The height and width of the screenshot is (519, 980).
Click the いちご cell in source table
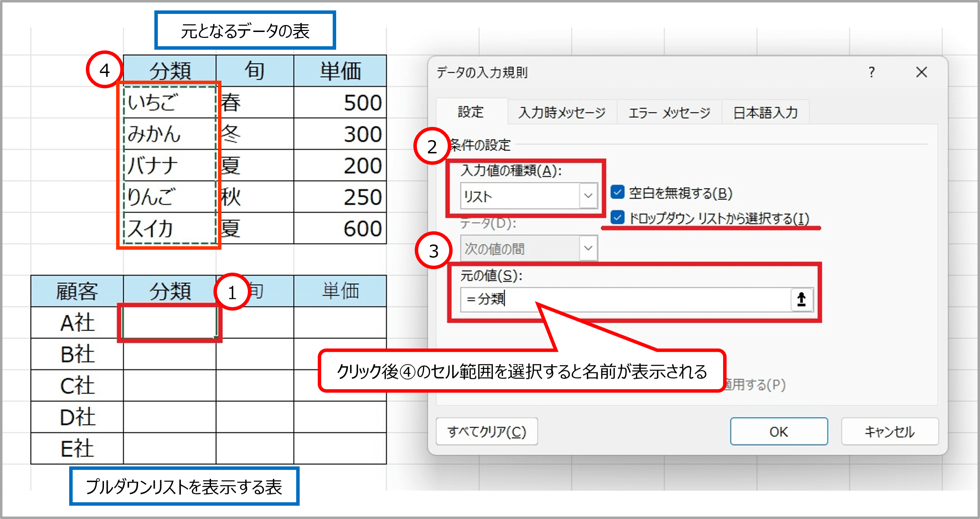click(x=169, y=102)
